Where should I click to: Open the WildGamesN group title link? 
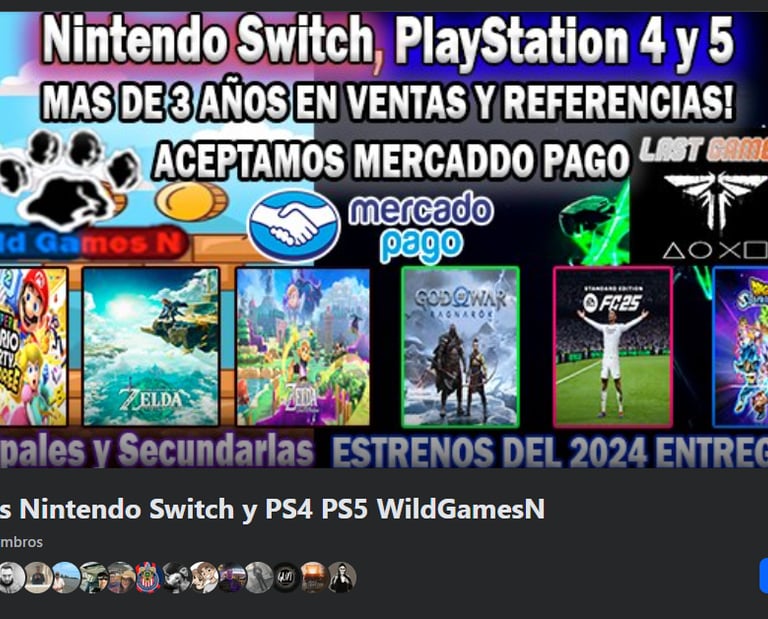(x=272, y=509)
